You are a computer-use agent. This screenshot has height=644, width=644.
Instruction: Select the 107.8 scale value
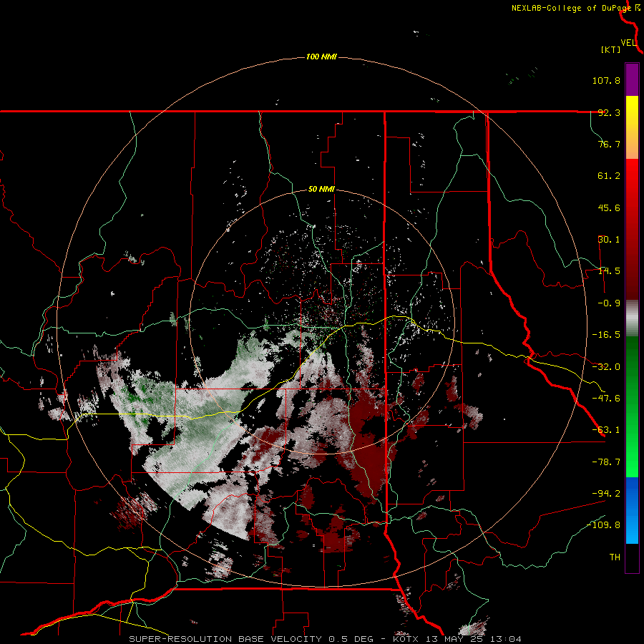click(606, 80)
